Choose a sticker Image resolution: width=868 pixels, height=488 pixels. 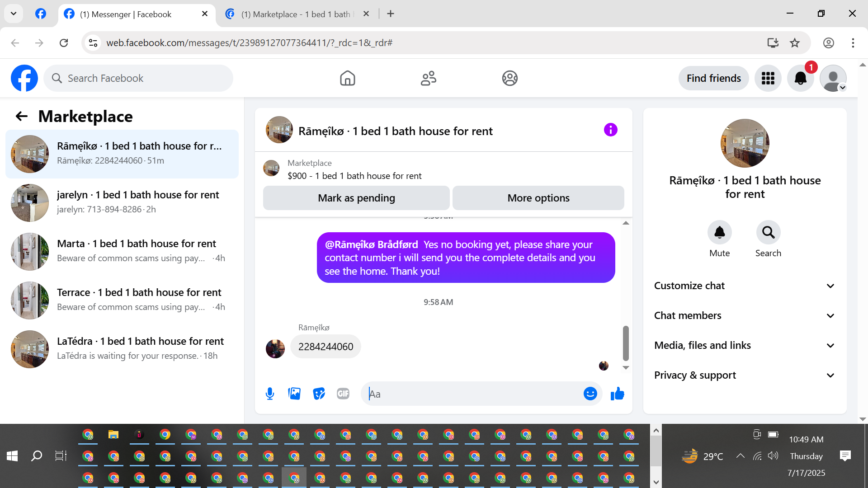coord(319,394)
